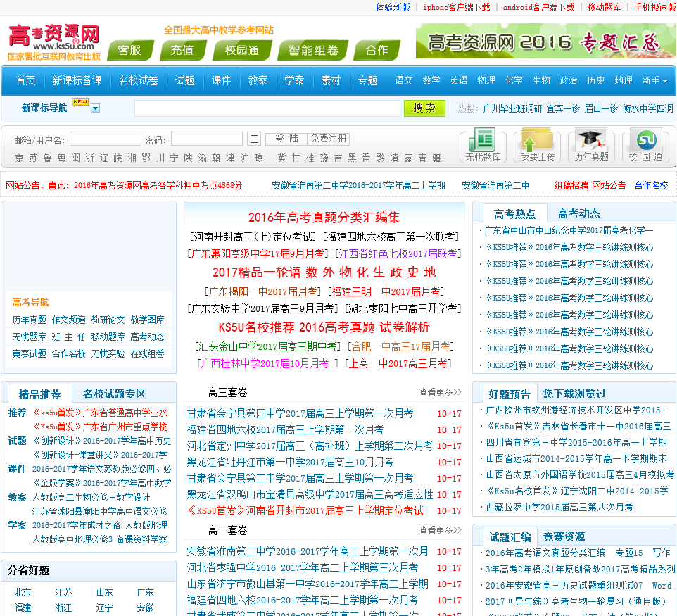The width and height of the screenshot is (677, 616).
Task: Open 在线组卷 in 高考导航
Action: tap(147, 353)
